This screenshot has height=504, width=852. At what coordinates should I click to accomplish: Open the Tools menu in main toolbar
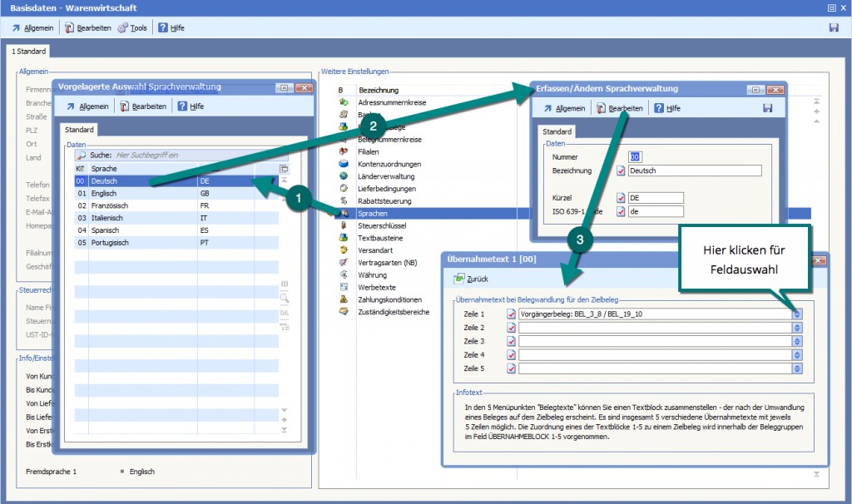click(131, 27)
